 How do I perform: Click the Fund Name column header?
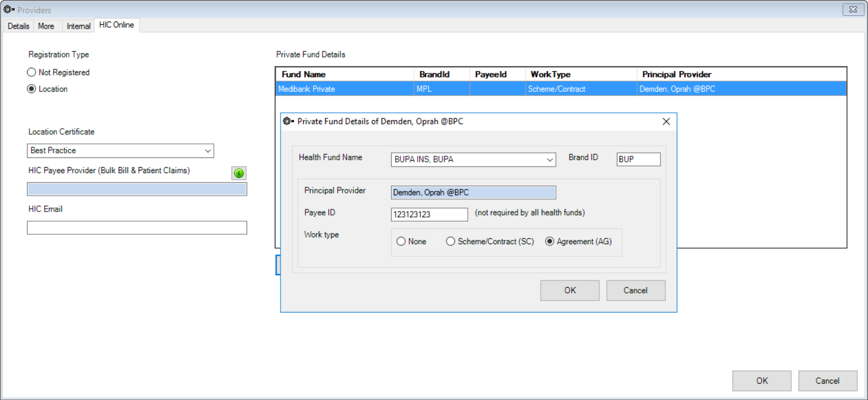(345, 74)
